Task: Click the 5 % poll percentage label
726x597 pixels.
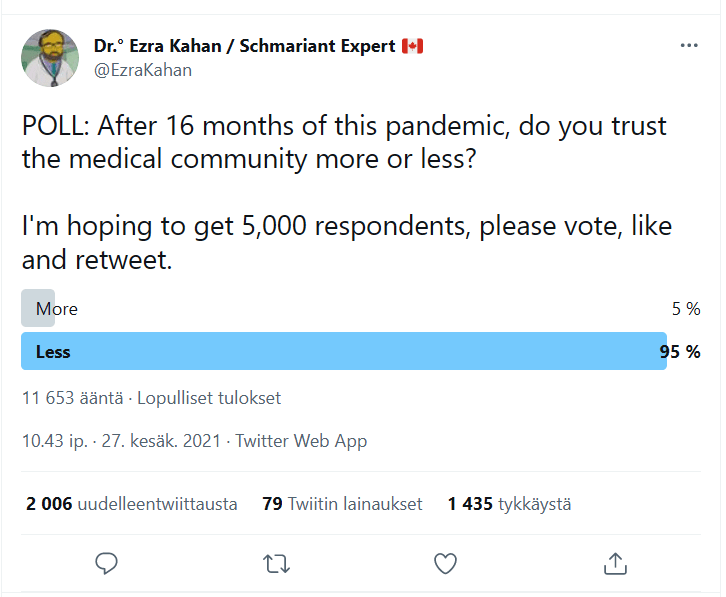Action: (686, 309)
